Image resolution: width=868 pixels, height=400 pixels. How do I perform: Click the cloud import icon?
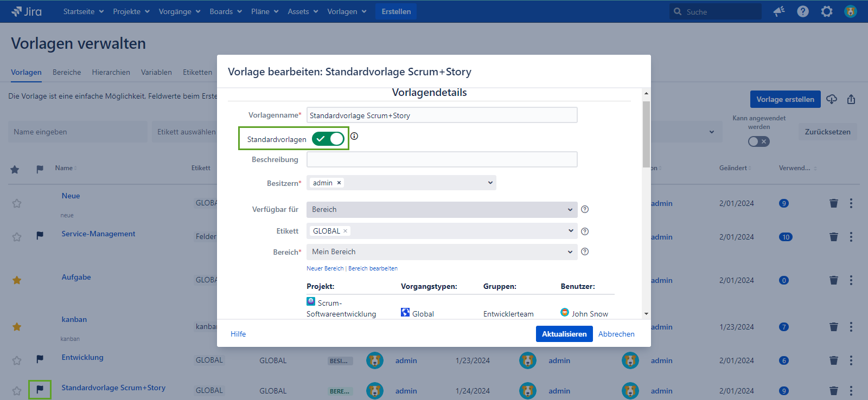coord(832,99)
